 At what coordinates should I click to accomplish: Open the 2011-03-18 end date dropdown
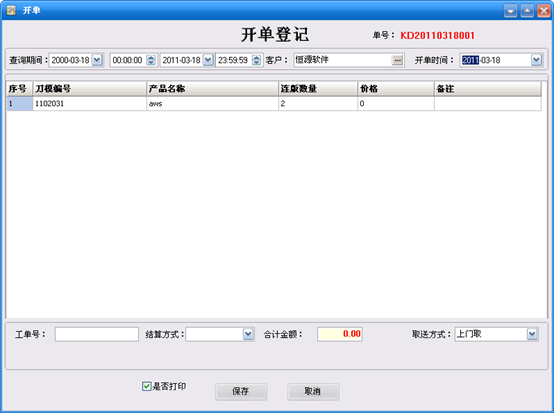[208, 60]
